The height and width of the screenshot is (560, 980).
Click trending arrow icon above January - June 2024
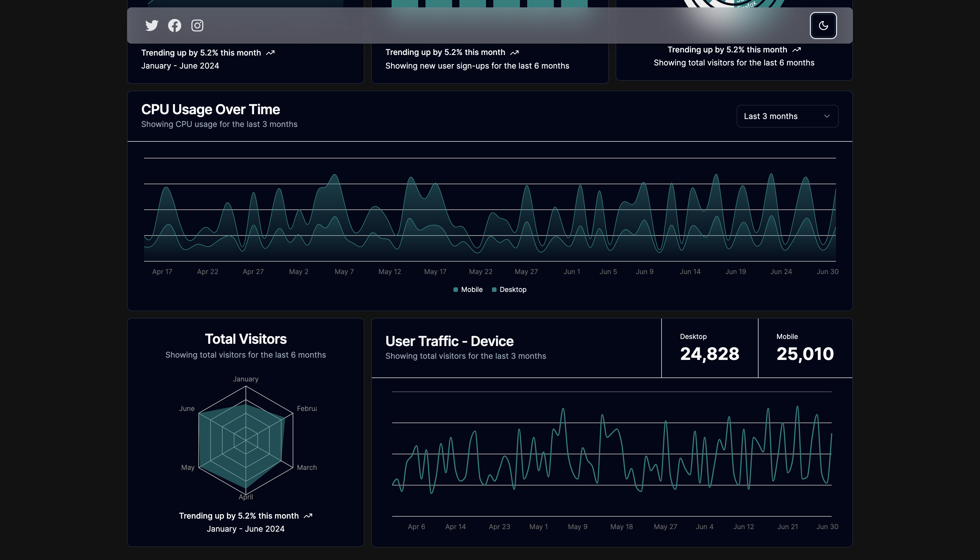(x=270, y=53)
